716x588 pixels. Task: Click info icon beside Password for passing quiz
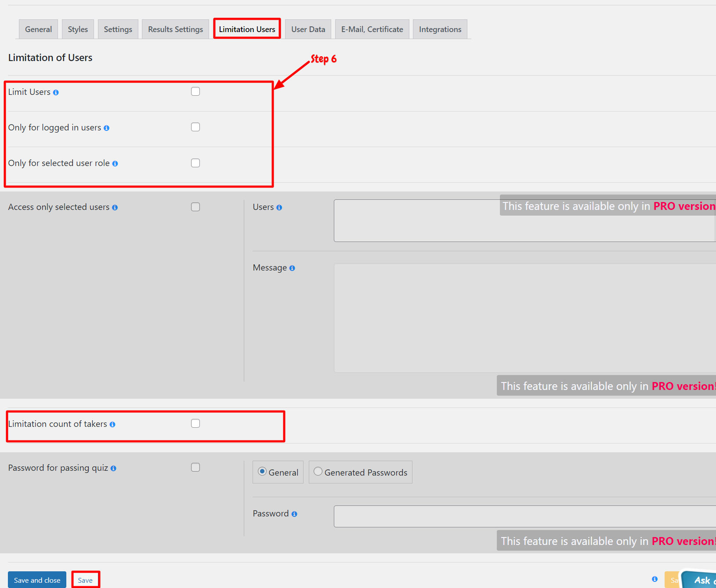click(x=113, y=469)
